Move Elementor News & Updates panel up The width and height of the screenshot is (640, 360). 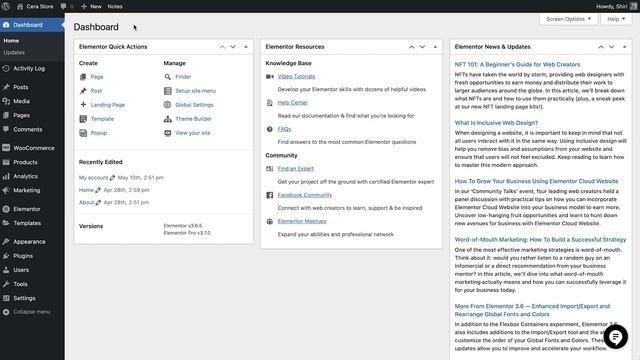click(x=601, y=47)
